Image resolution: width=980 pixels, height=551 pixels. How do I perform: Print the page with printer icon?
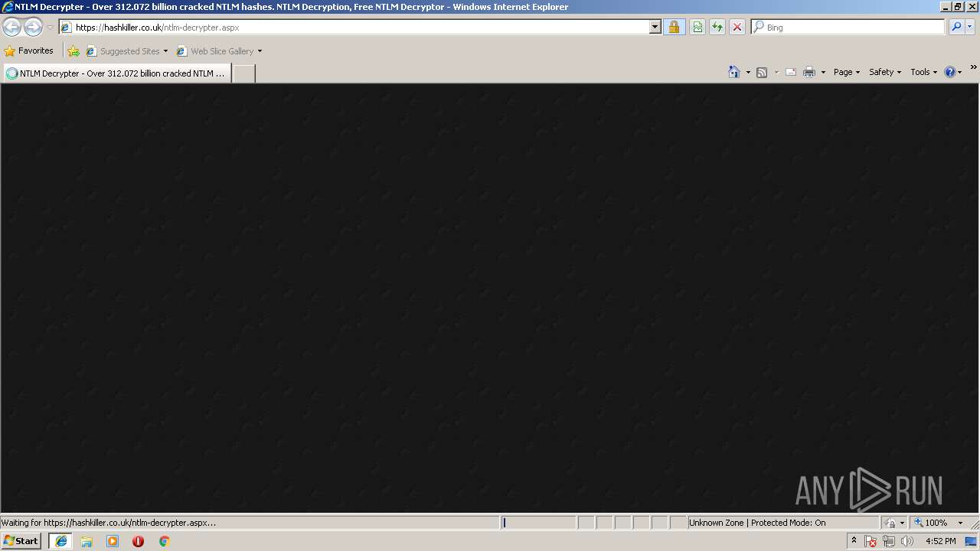pyautogui.click(x=808, y=72)
